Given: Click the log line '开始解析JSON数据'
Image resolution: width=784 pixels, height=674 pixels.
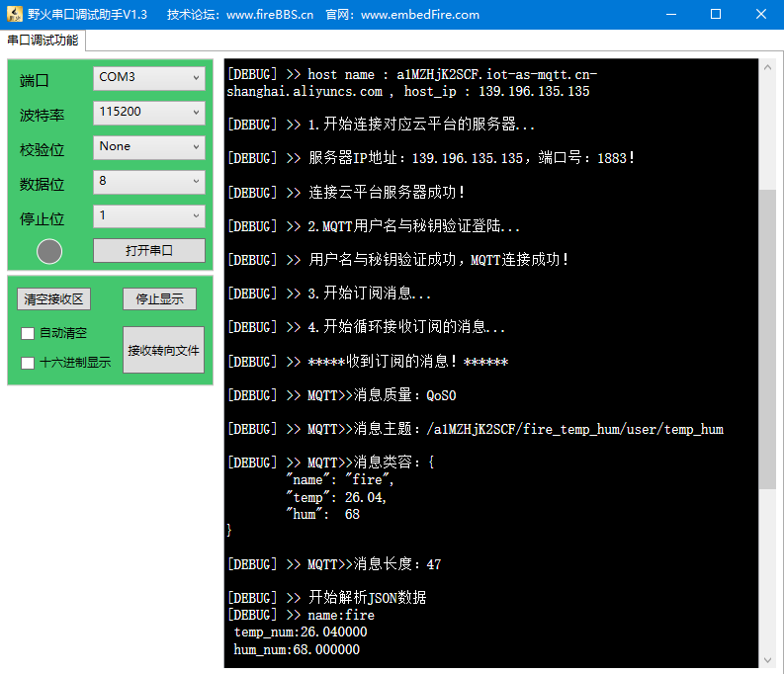Looking at the screenshot, I should tap(367, 598).
